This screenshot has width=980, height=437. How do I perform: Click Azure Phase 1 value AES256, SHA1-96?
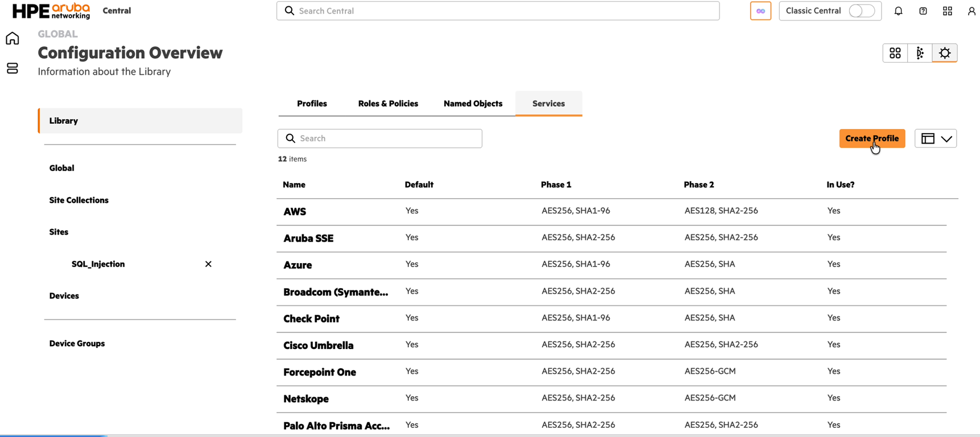click(x=576, y=264)
